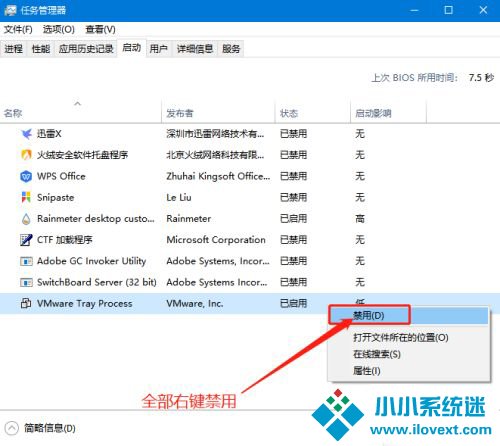Viewport: 500px width, 446px height.
Task: Click the 已启用 status of VMware Tray Process
Action: [x=293, y=304]
